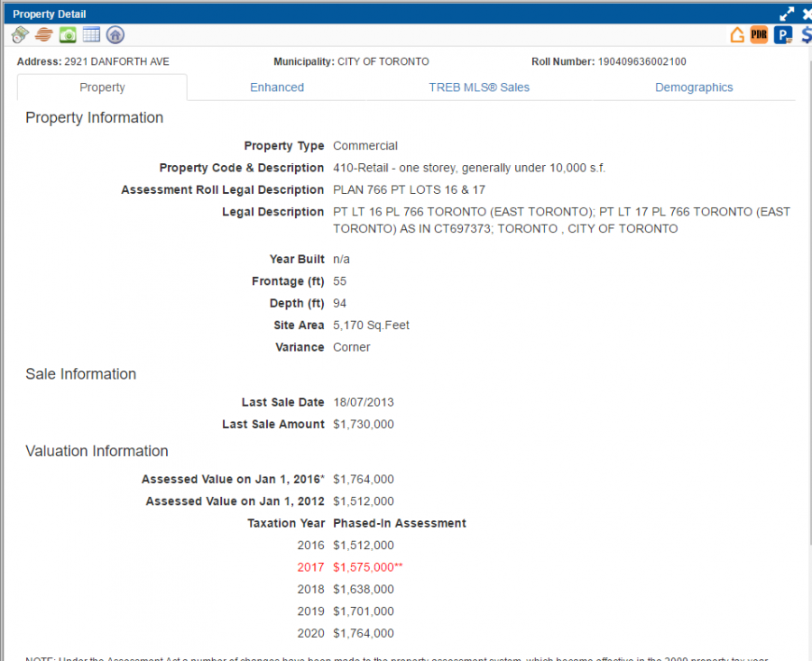Click the Valuation Information heading
Viewport: 812px width, 661px height.
(97, 451)
